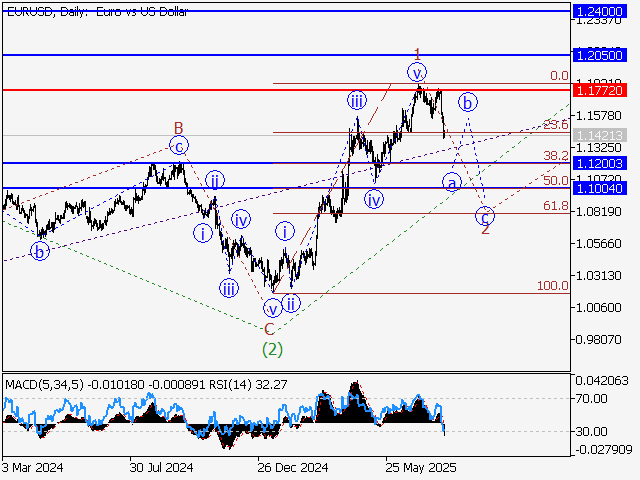The width and height of the screenshot is (640, 480).
Task: Click the red wave B label
Action: 178,127
